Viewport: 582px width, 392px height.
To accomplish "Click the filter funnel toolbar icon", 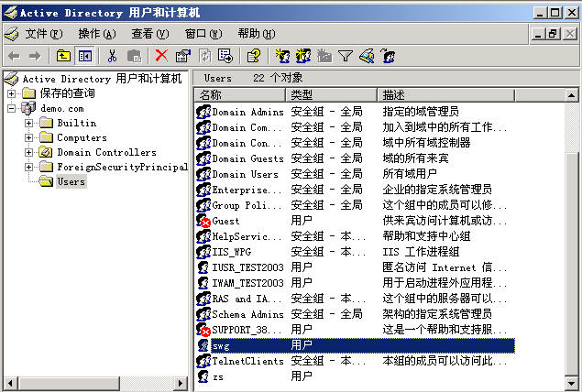I will point(346,56).
